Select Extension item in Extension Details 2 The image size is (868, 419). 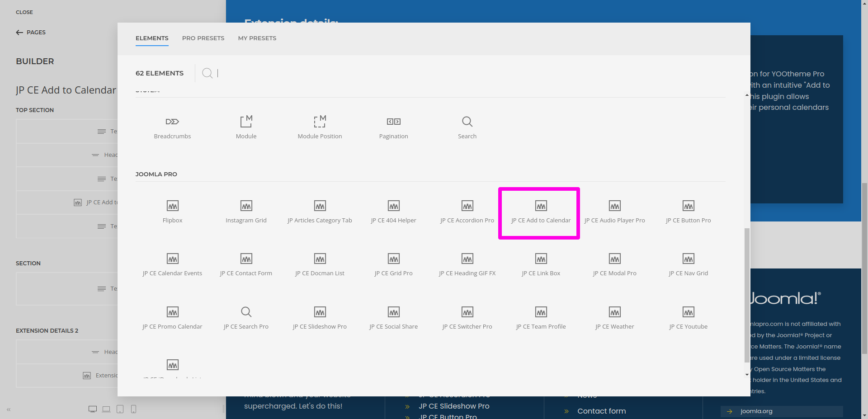tap(67, 376)
